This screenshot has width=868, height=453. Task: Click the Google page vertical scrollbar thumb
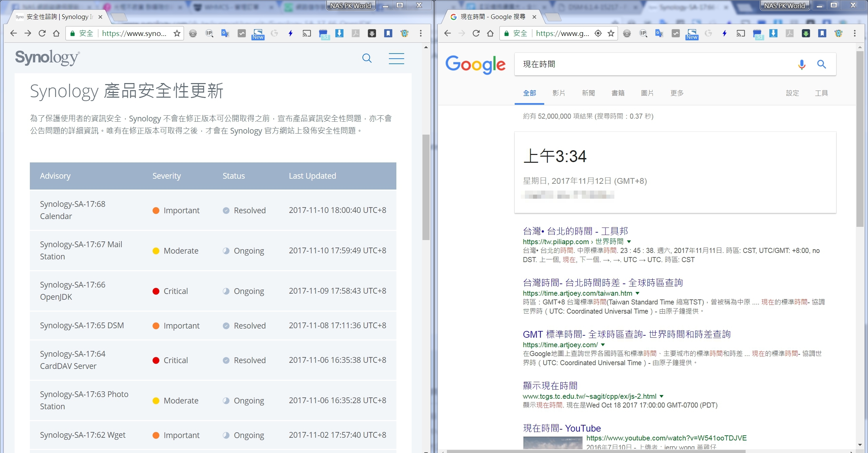[x=860, y=139]
